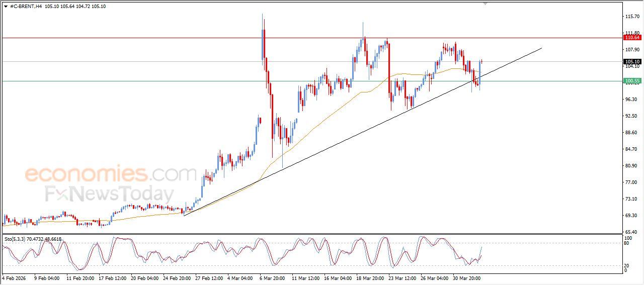Screen dimensions: 644x285
Task: Select the green 100.55 price label
Action: coord(632,81)
